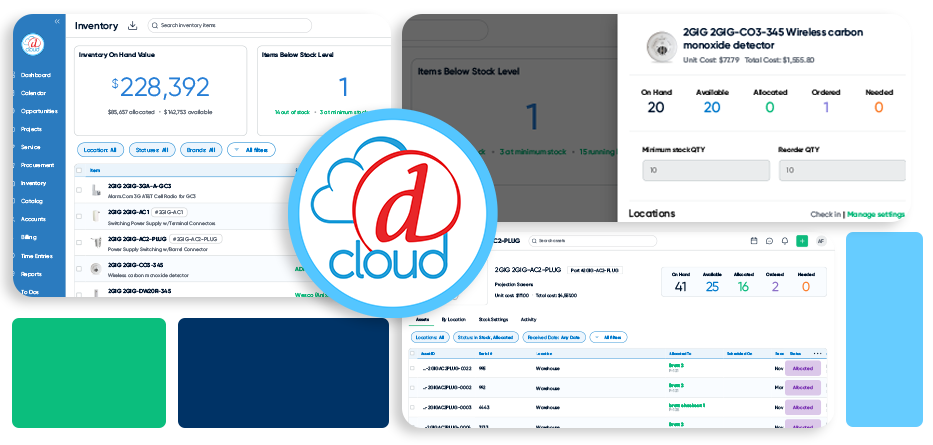Screen dimensions: 933x445
Task: Check the box for 2GIG-AC2-PLUG row
Action: coord(79,243)
